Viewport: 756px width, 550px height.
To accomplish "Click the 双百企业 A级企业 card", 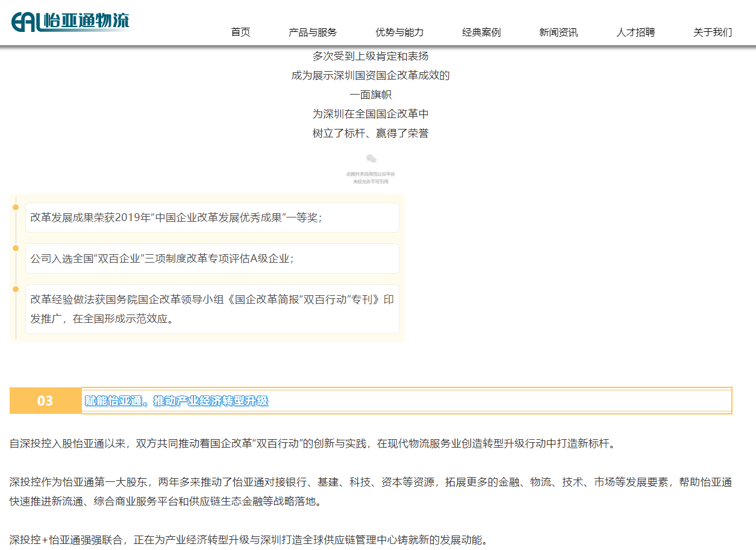I will [212, 258].
